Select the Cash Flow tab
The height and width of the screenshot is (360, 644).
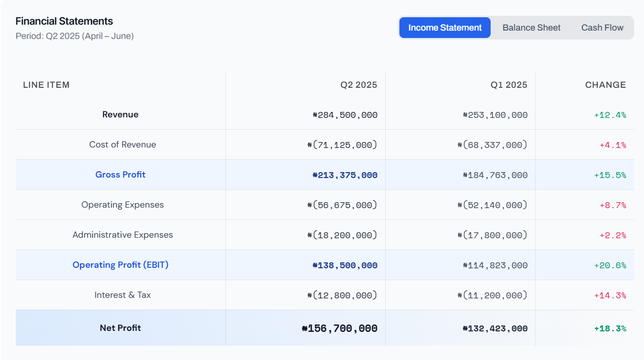(602, 28)
